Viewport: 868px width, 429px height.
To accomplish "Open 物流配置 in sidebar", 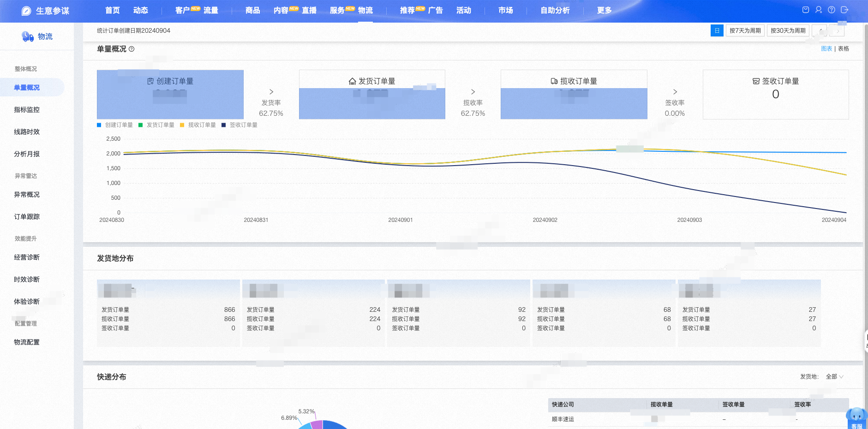I will [27, 342].
